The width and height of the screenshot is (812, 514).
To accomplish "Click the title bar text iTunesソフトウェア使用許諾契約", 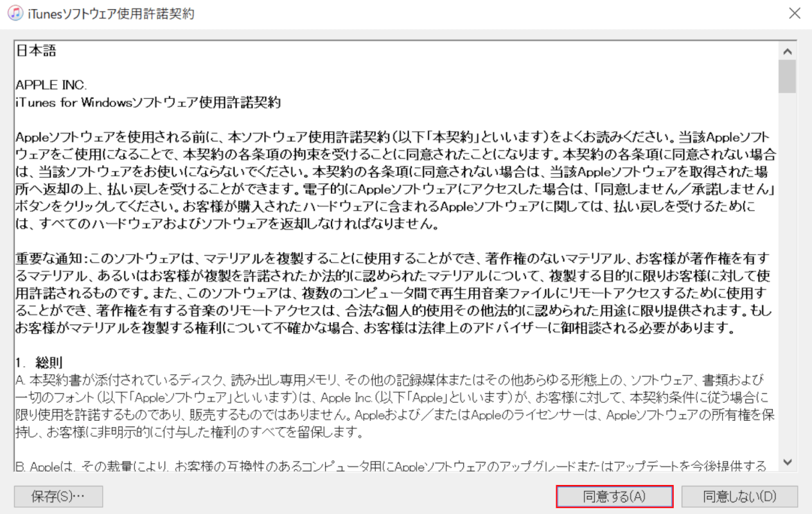I will [x=109, y=13].
